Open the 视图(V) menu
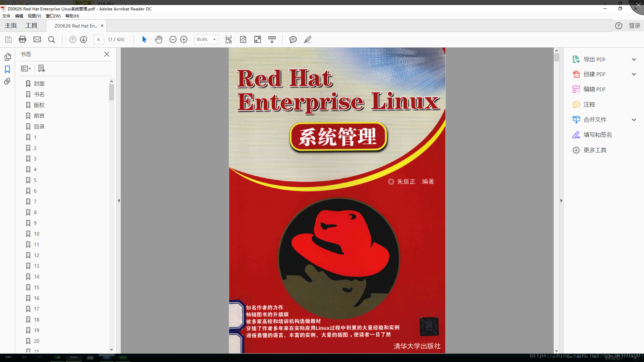The height and width of the screenshot is (362, 644). pyautogui.click(x=35, y=16)
